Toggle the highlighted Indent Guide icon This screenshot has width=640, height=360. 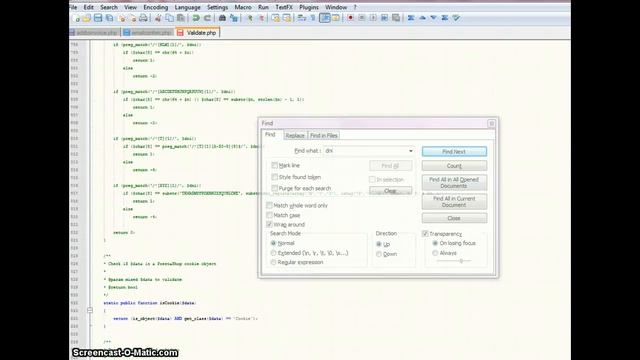coord(325,18)
